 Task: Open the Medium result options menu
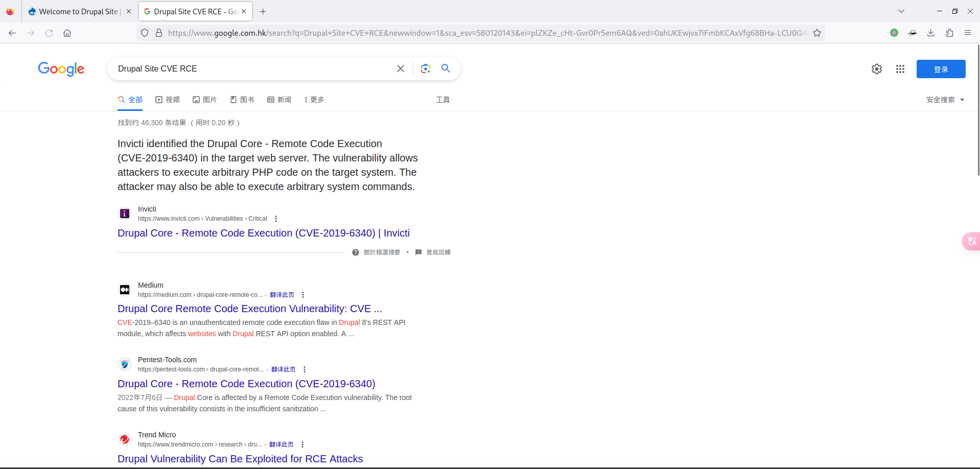tap(303, 295)
